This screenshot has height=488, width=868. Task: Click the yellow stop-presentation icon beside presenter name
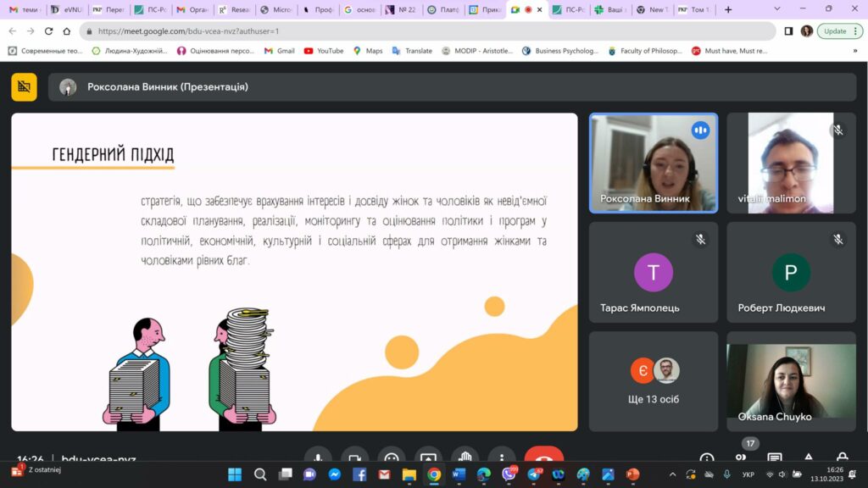coord(24,86)
